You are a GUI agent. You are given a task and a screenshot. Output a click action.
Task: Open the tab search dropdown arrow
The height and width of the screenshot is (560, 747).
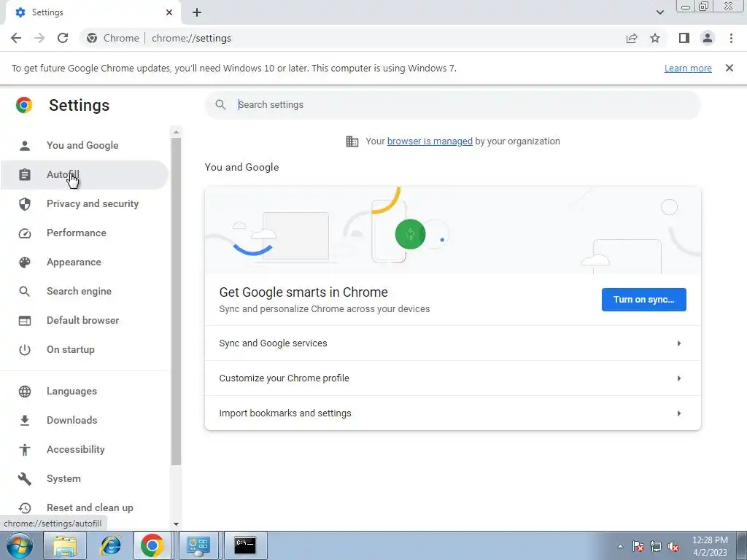(x=659, y=12)
